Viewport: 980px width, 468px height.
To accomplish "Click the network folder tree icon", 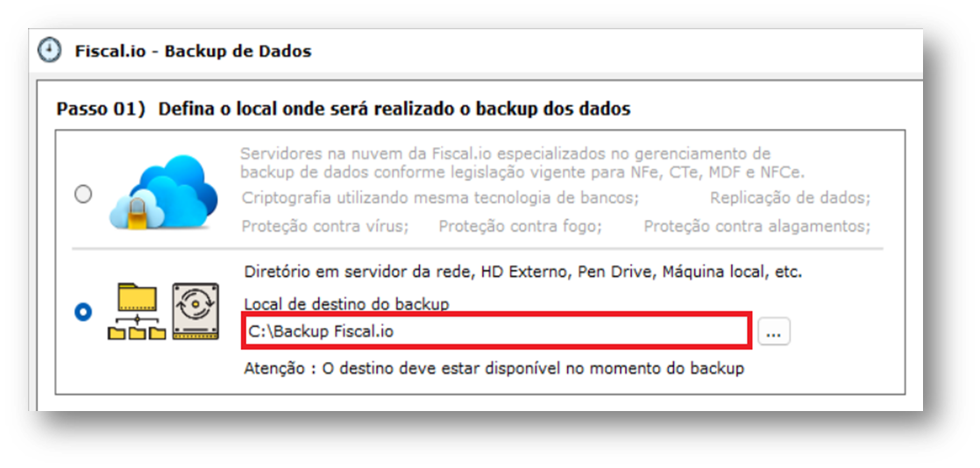I will (137, 311).
